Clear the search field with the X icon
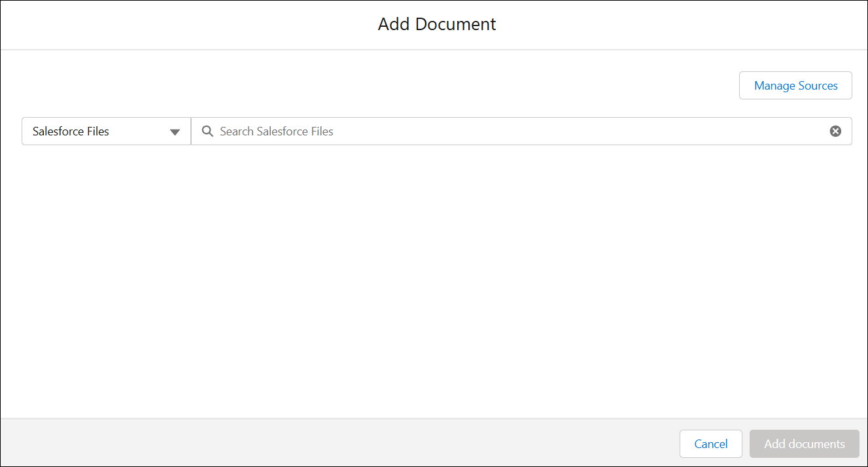This screenshot has height=467, width=868. (x=835, y=131)
